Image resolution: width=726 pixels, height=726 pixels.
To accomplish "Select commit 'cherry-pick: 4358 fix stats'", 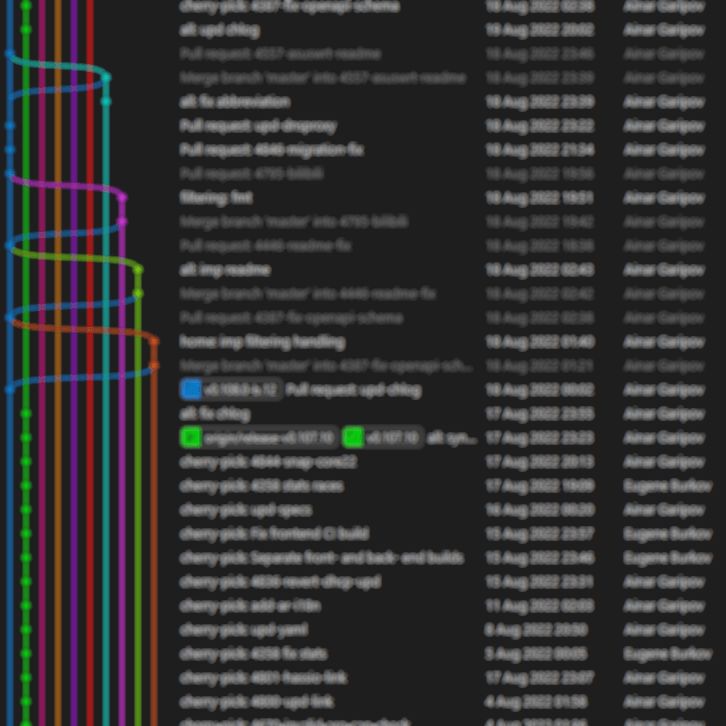I will [x=254, y=654].
